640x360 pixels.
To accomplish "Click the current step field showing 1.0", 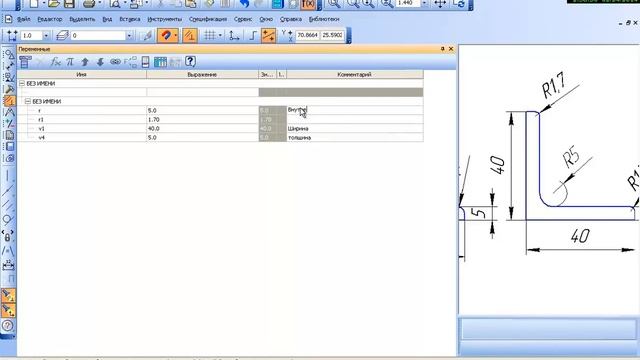I will [31, 36].
